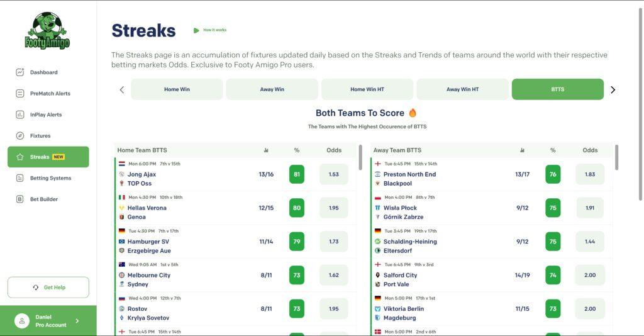Click the fire icon beside Both Teams To Score
The height and width of the screenshot is (336, 644).
click(413, 113)
